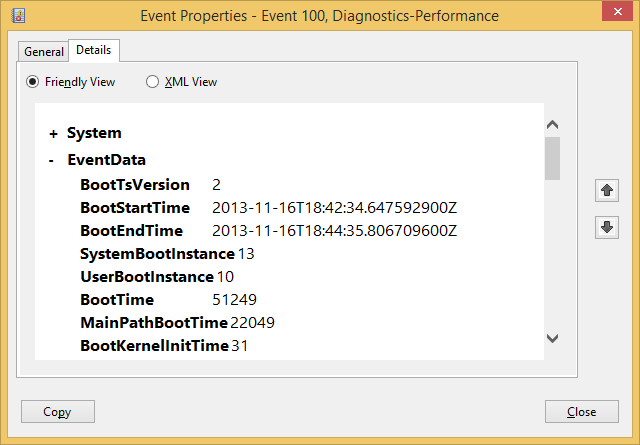Click the BootEndTime label
Viewport: 640px width, 445px height.
131,231
